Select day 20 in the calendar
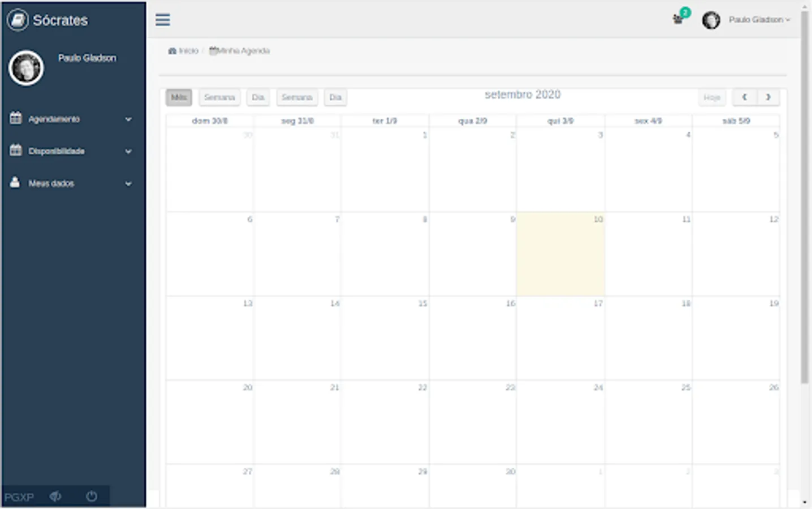Screen dimensions: 812x509 pyautogui.click(x=210, y=422)
